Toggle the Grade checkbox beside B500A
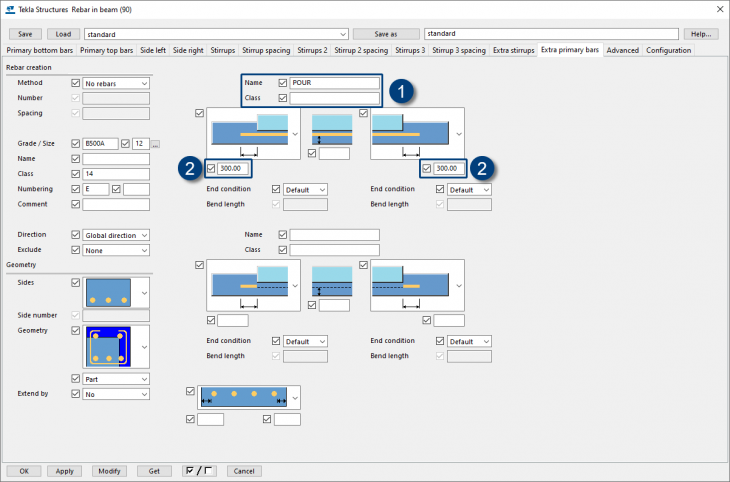This screenshot has height=482, width=730. pos(75,143)
